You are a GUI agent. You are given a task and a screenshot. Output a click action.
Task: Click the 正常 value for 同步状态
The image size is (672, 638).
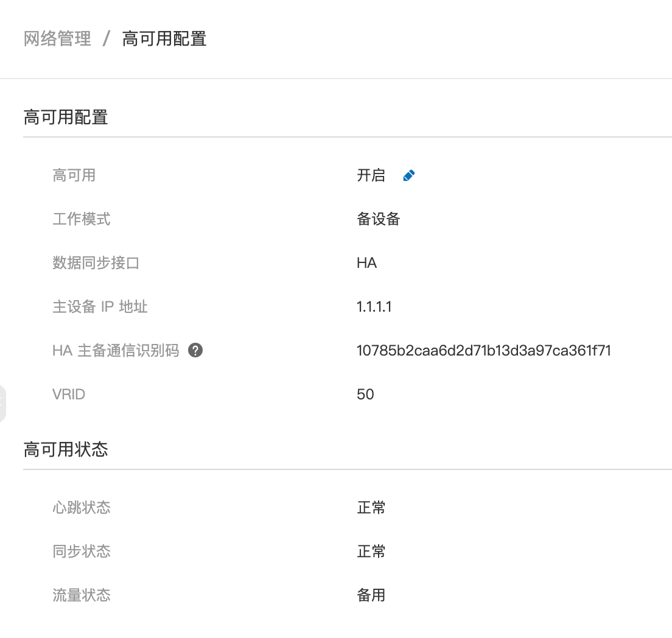click(x=371, y=552)
